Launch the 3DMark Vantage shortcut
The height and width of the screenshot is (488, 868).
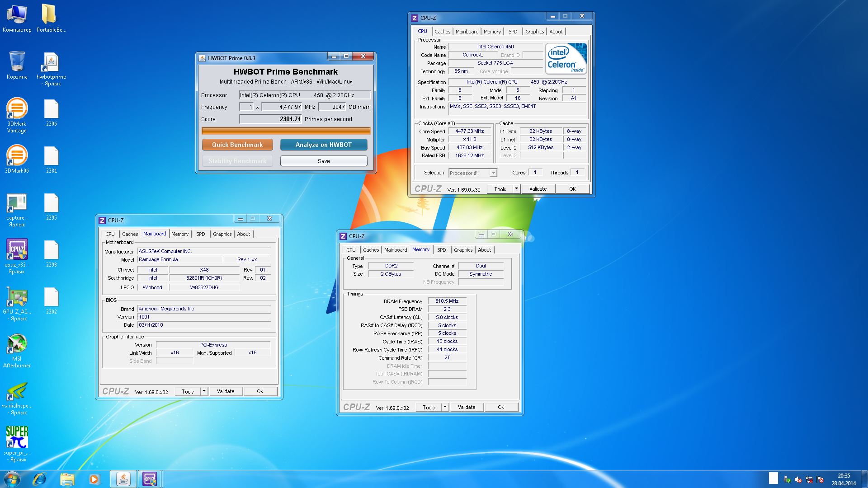pos(17,115)
